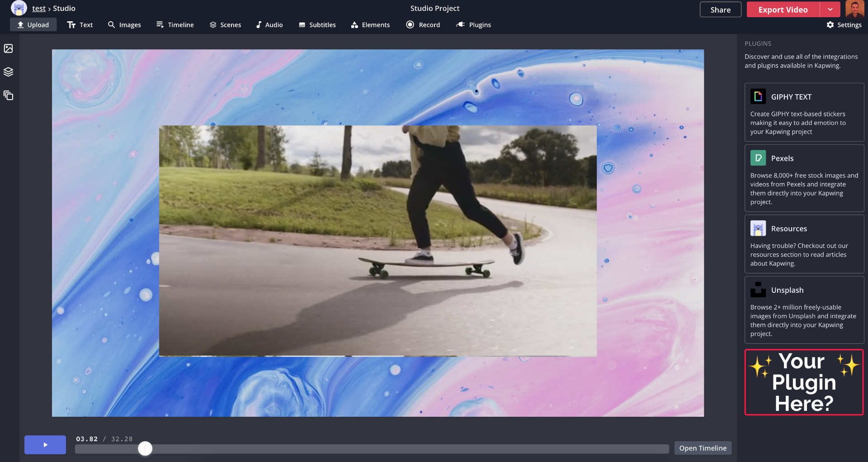
Task: Click the duplicate copies icon in sidebar
Action: (9, 95)
